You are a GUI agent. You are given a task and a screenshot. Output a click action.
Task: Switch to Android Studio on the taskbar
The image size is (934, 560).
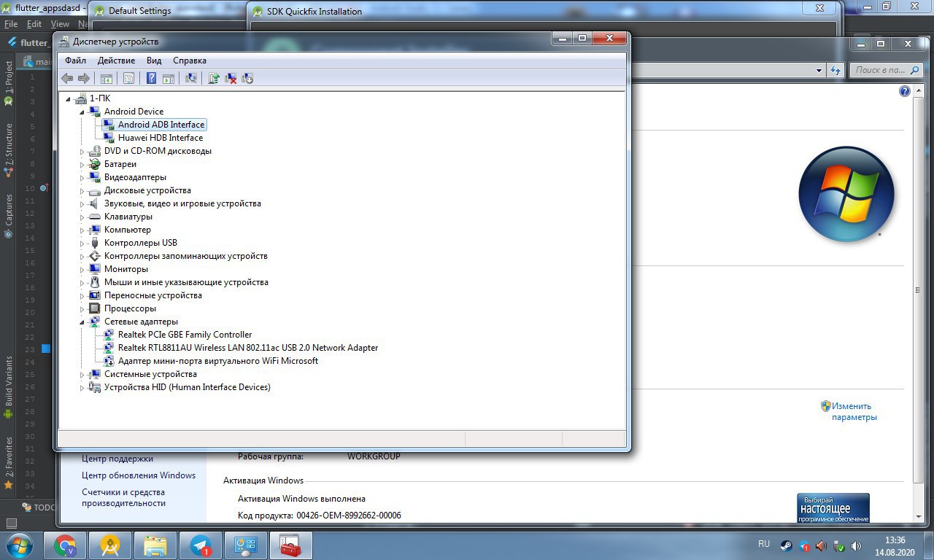pyautogui.click(x=110, y=545)
